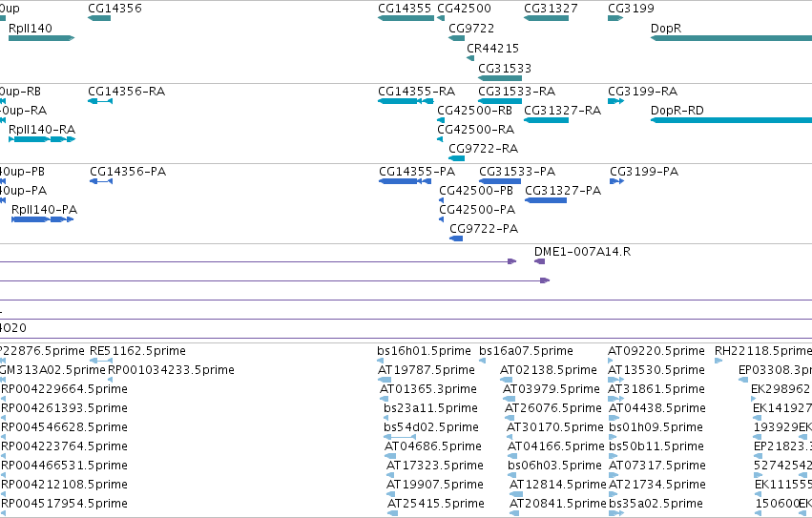812x518 pixels.
Task: Select the CG3199-RA transcript label
Action: pos(643,92)
